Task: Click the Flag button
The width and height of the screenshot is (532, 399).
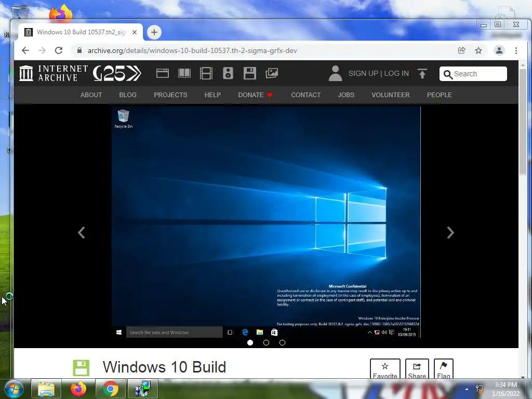Action: [x=444, y=369]
